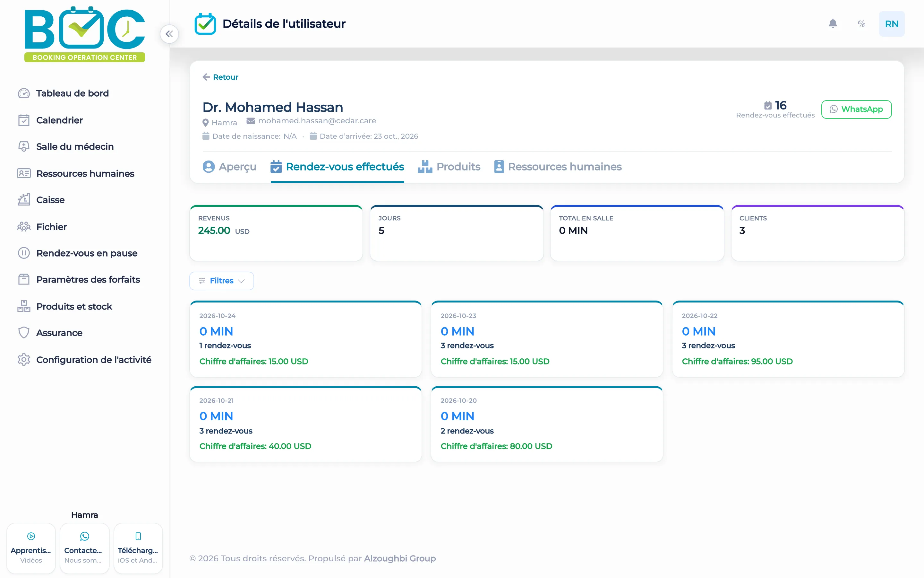This screenshot has width=924, height=578.
Task: Click the TOTAL EN SALLE stat card
Action: coord(637,233)
